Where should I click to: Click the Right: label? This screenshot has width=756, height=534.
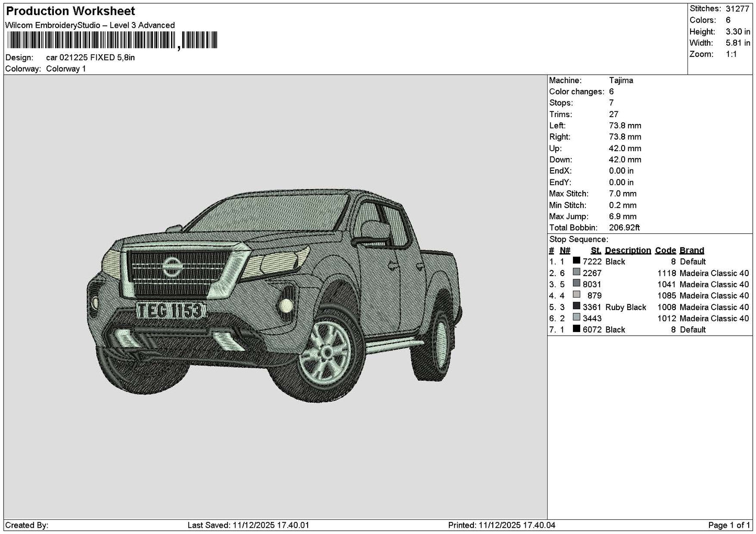560,137
